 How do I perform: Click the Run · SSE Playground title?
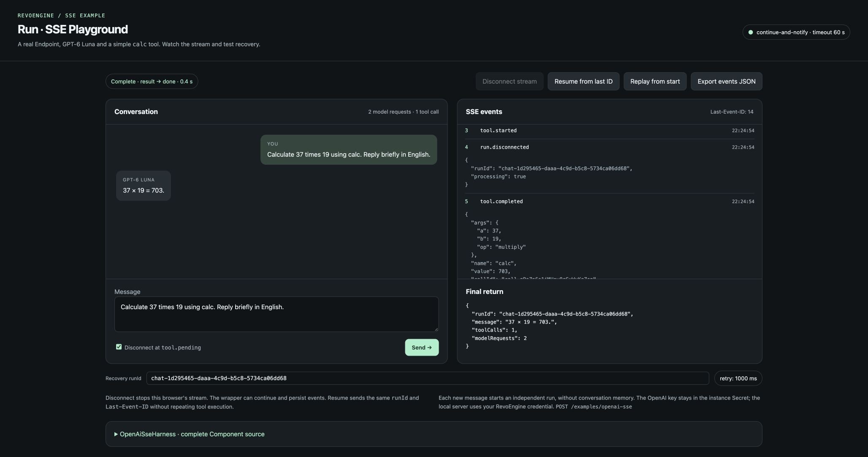click(x=73, y=29)
